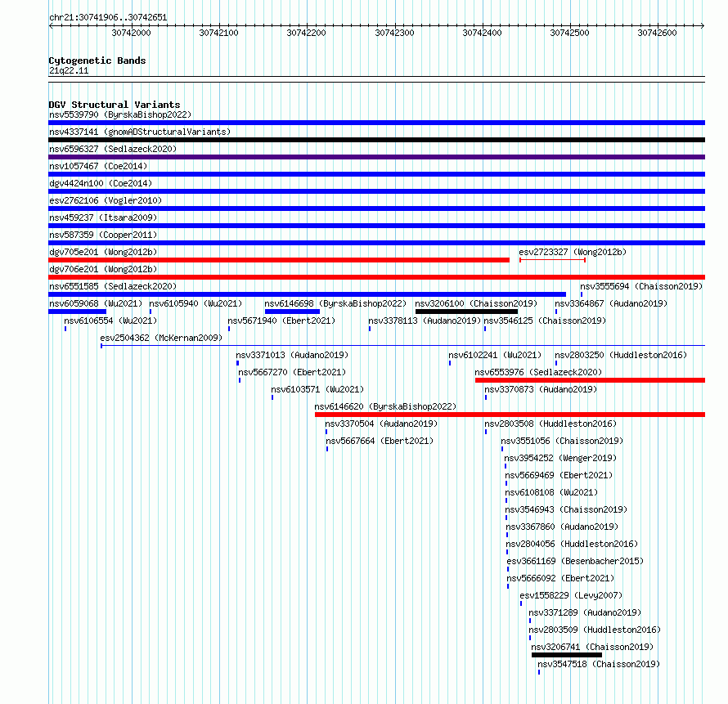
Task: Open nsv6146620 (ByrskaBishop2022) label
Action: [x=385, y=406]
